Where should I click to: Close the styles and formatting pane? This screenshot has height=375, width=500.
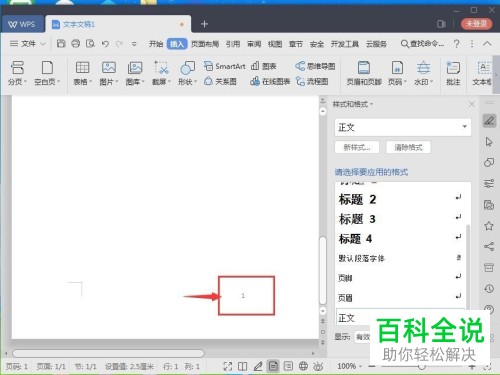471,104
